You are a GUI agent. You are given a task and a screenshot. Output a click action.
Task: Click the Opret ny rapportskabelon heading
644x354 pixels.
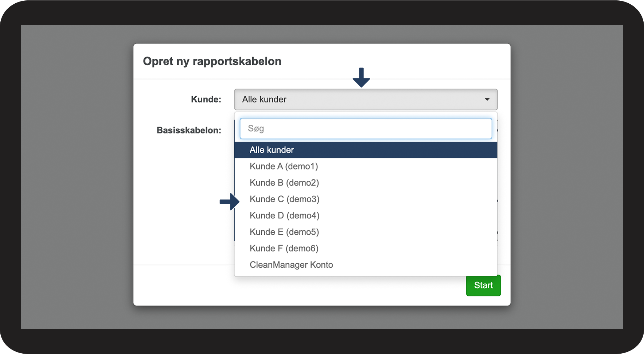coord(212,61)
